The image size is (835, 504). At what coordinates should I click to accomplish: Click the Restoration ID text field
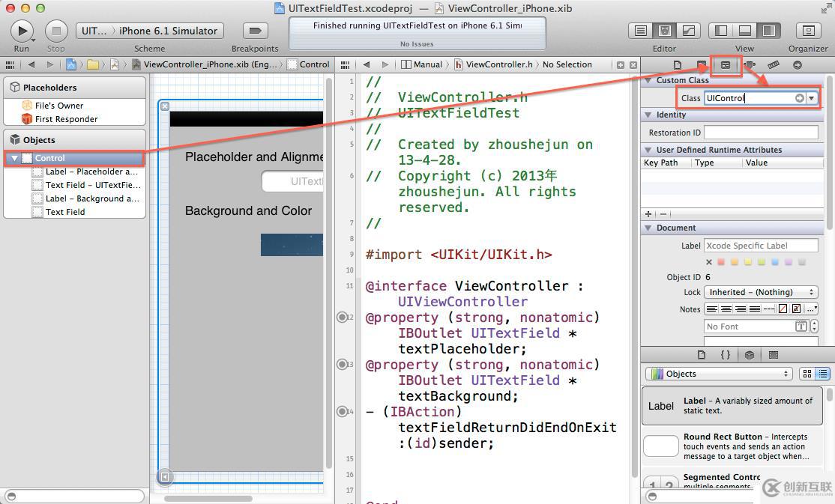761,133
